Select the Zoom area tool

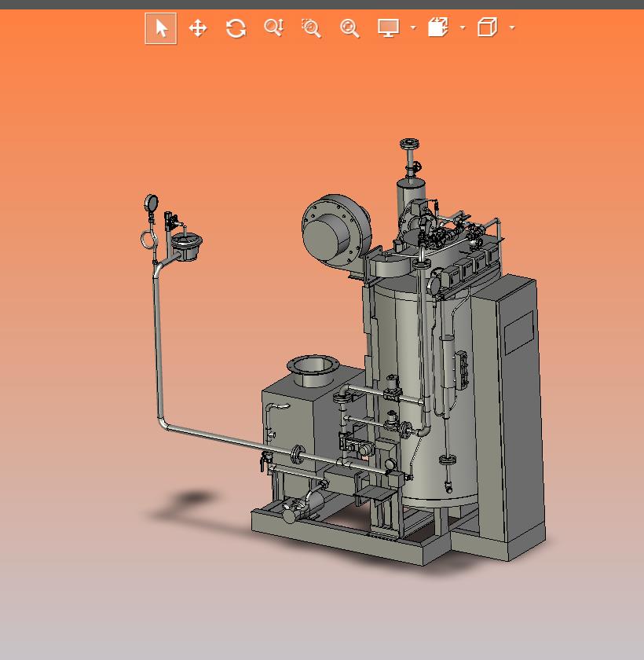click(x=312, y=28)
